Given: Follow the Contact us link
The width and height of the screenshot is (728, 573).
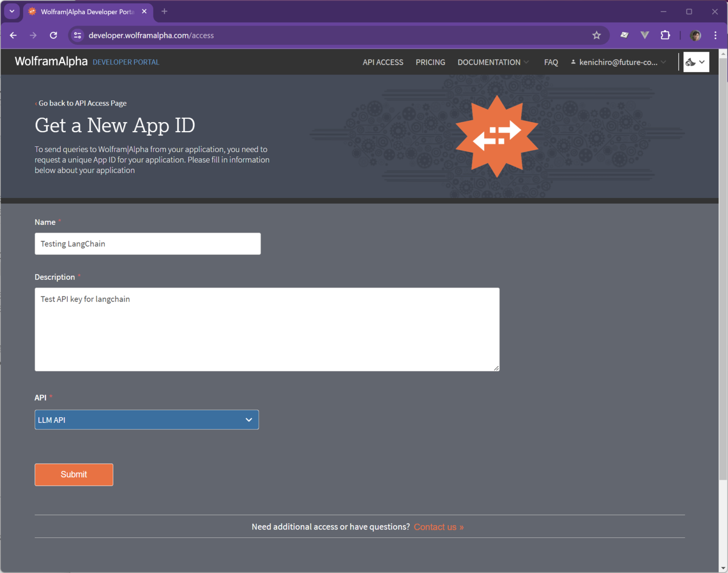Looking at the screenshot, I should 438,527.
